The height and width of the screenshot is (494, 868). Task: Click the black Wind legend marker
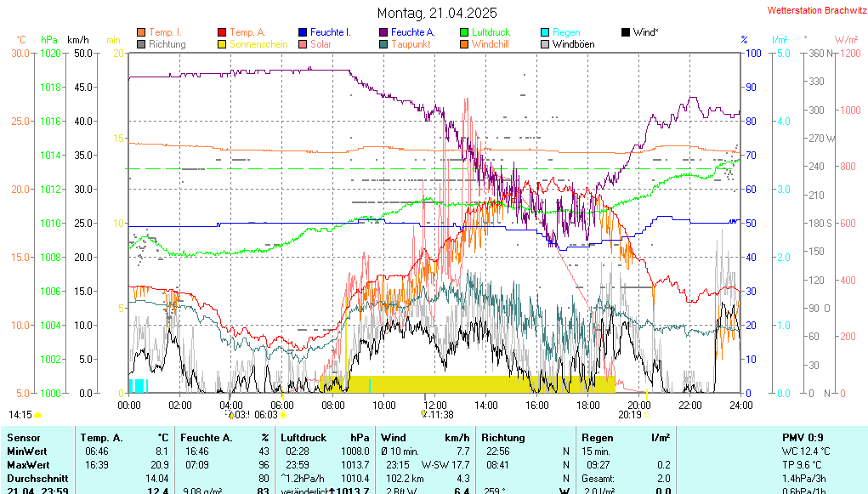pos(626,32)
